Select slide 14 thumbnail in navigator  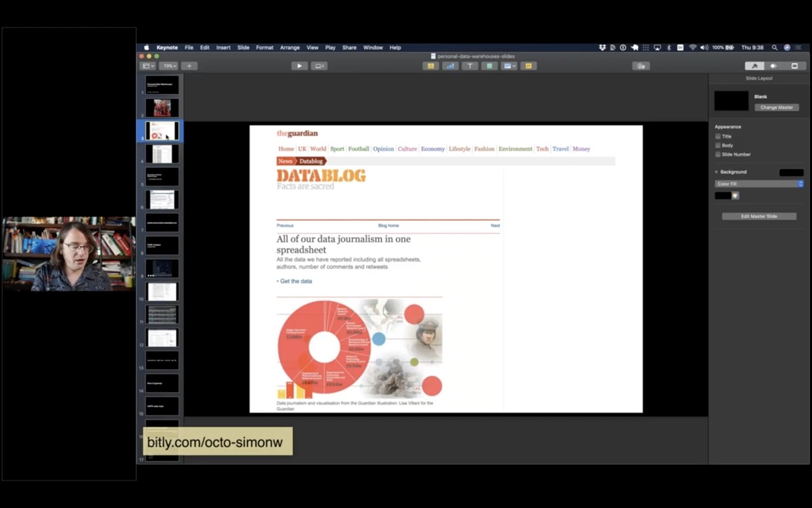pos(162,383)
